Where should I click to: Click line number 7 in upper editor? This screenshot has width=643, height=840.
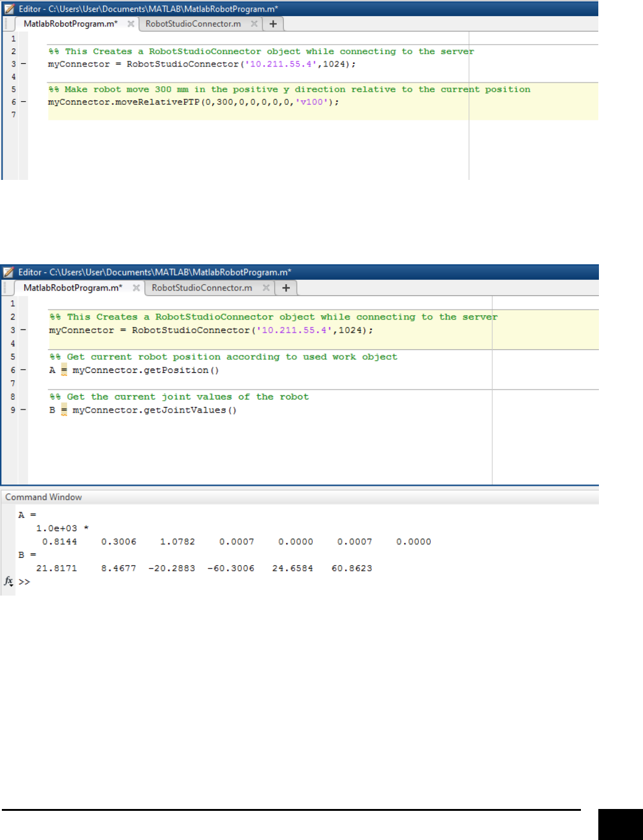[13, 114]
